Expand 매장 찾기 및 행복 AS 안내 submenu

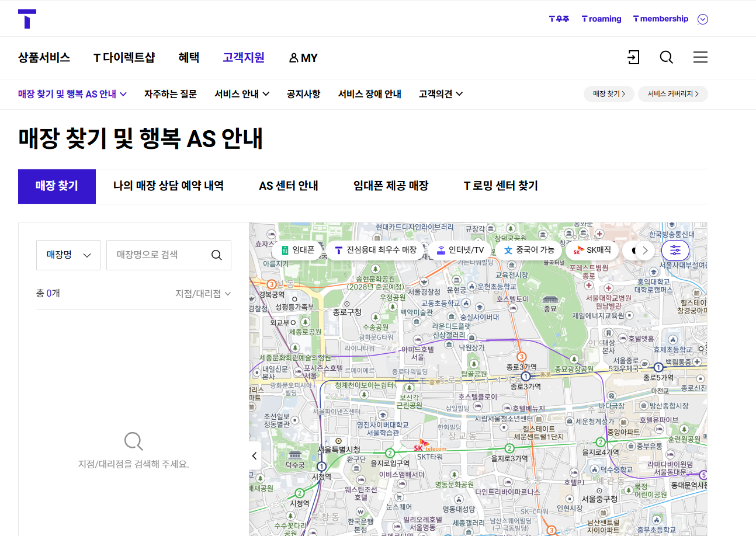(x=72, y=94)
